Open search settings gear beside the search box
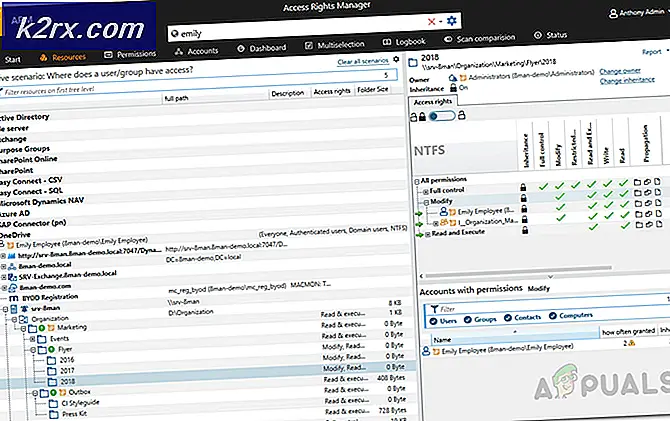 coord(452,20)
